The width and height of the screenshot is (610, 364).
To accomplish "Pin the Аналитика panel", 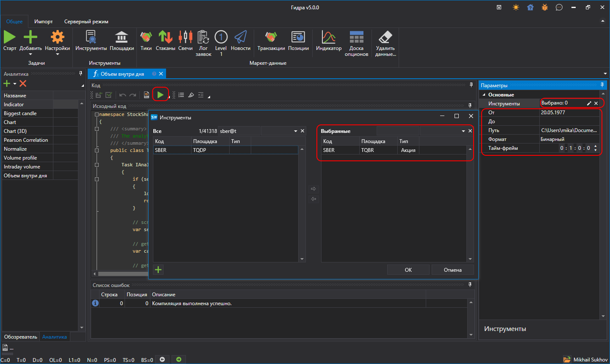I will [80, 74].
